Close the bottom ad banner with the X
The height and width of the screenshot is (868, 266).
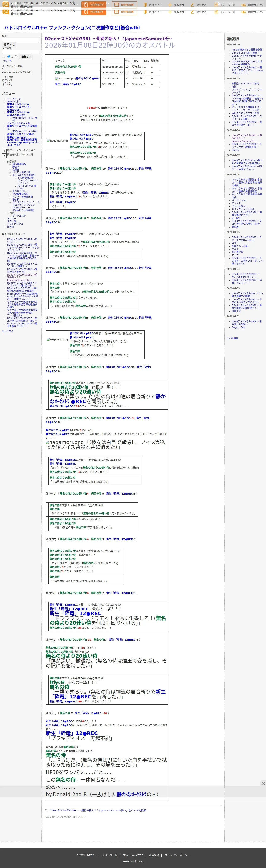pyautogui.click(x=263, y=783)
